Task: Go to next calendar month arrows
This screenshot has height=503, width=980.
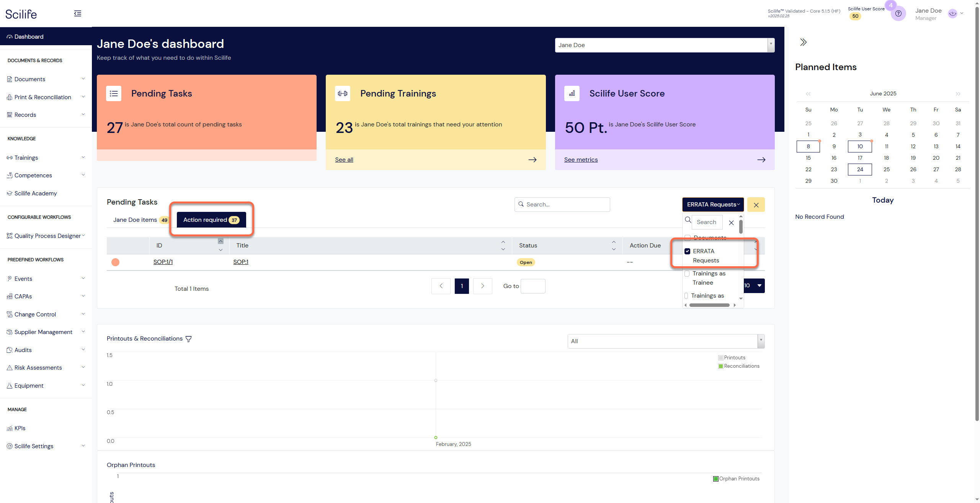Action: [x=958, y=94]
